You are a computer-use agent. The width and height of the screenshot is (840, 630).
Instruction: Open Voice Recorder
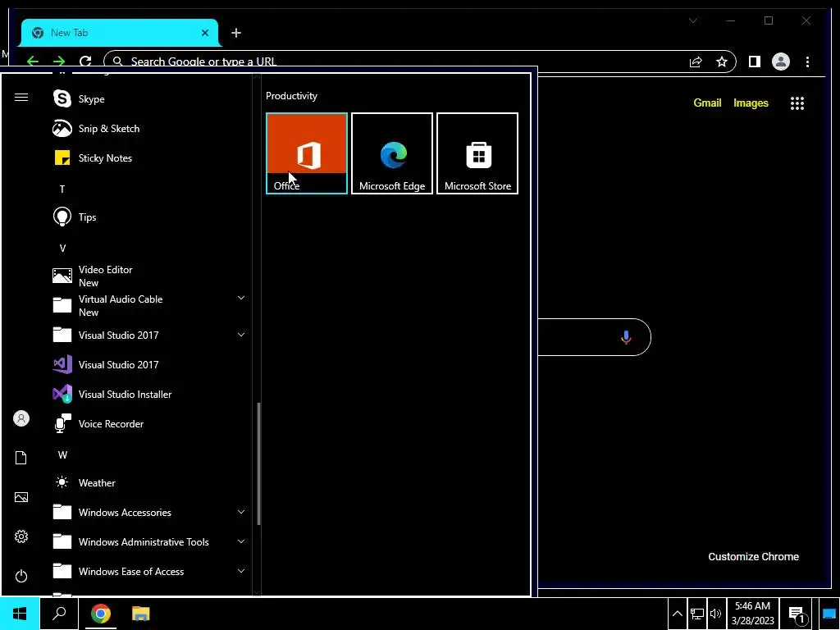coord(149,424)
